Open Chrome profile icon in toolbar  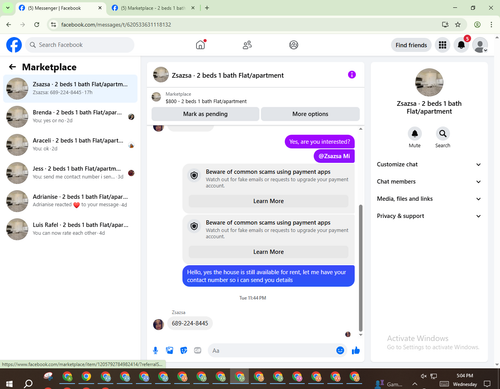(x=477, y=25)
